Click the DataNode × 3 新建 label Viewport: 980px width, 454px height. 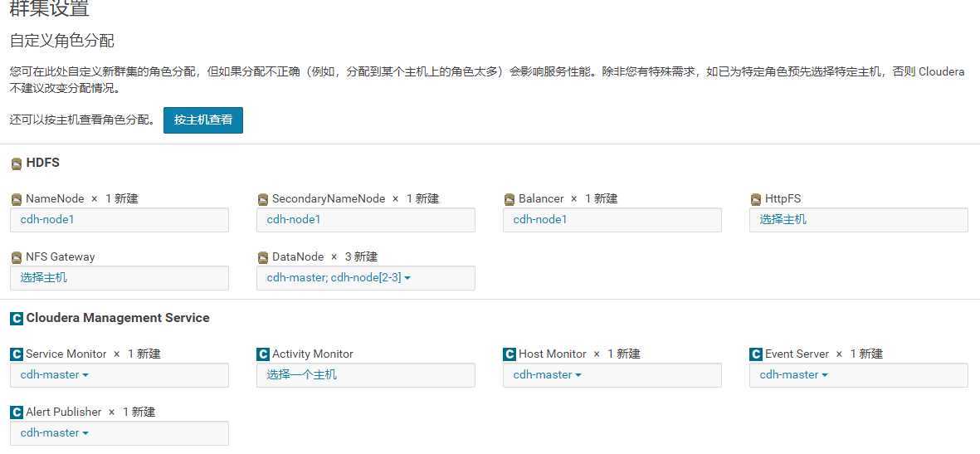[x=325, y=257]
